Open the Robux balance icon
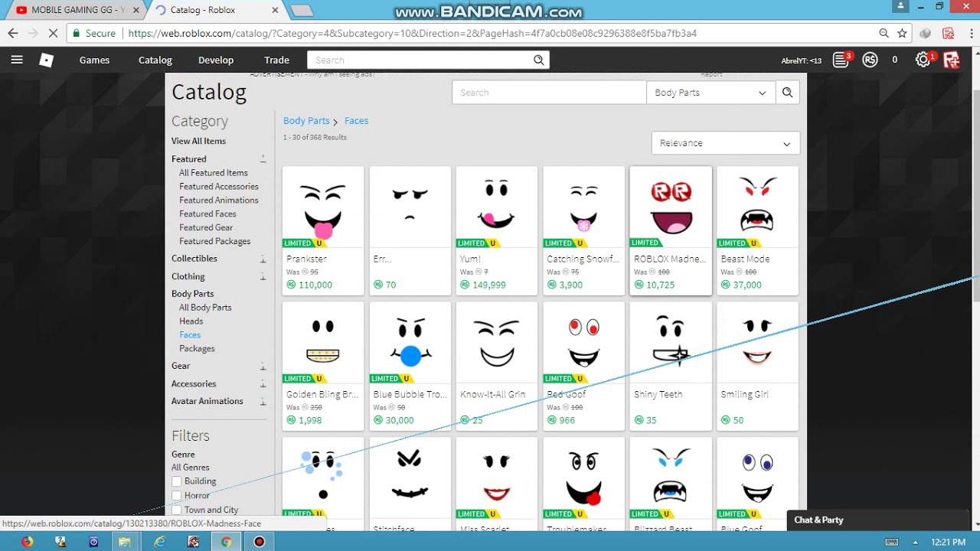 click(870, 60)
